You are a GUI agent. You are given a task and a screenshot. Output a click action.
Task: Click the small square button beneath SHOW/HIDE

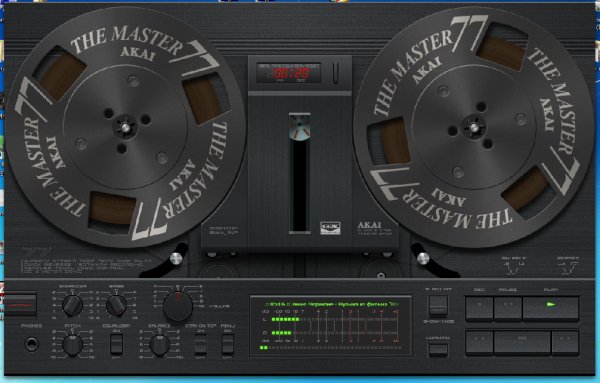click(438, 349)
